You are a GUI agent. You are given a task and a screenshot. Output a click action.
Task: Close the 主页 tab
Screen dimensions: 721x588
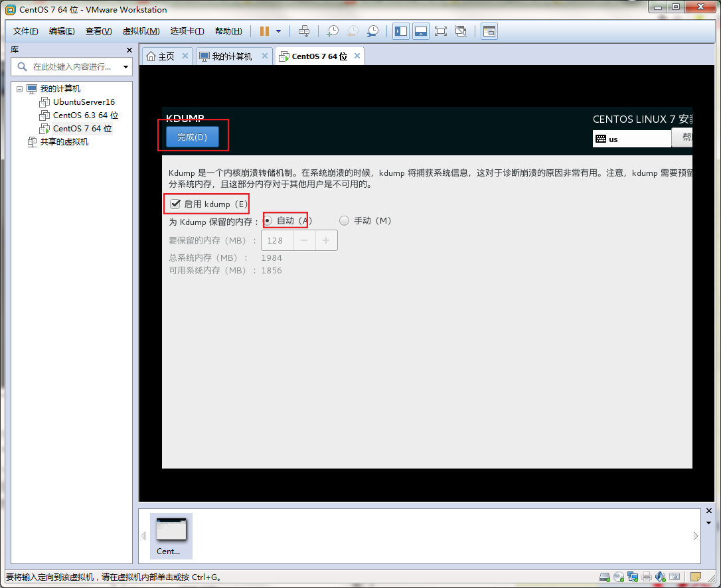click(x=185, y=56)
